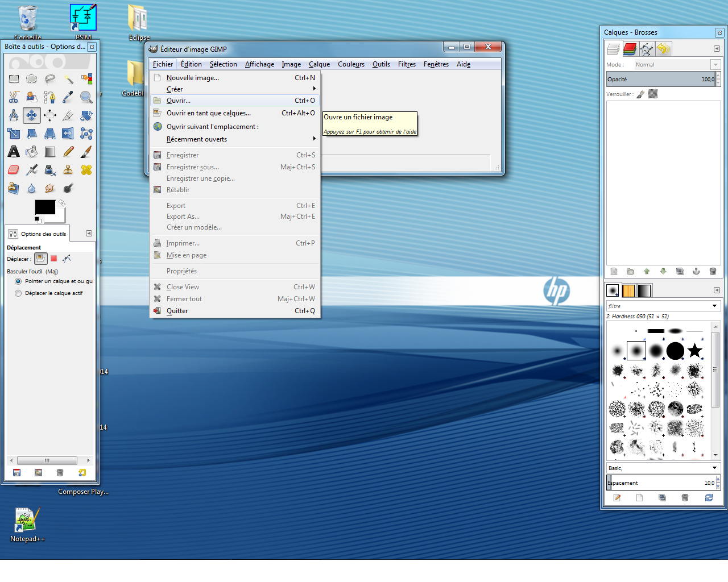
Task: Select the Free Select lasso tool
Action: pos(50,79)
